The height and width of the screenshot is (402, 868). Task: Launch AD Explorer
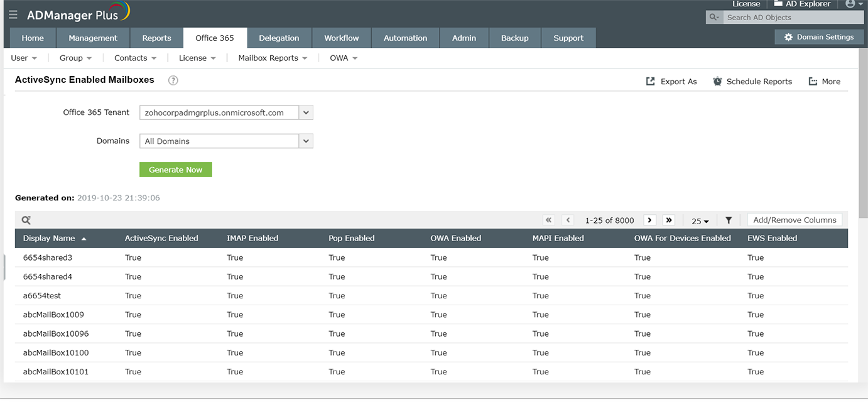point(802,4)
